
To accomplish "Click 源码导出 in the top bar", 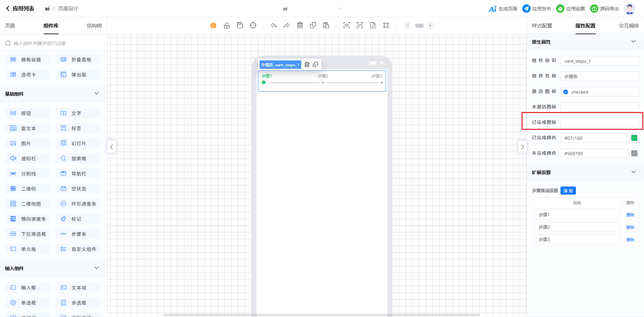I will coord(605,9).
